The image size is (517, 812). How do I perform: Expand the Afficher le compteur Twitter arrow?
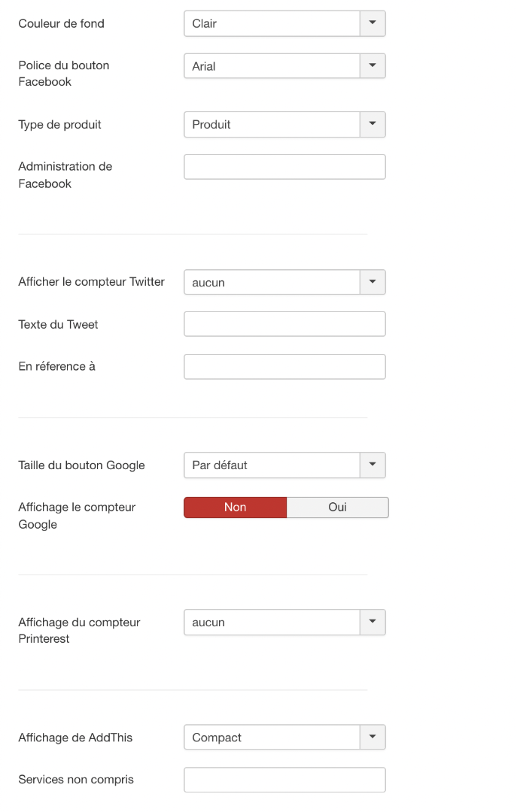(x=373, y=282)
